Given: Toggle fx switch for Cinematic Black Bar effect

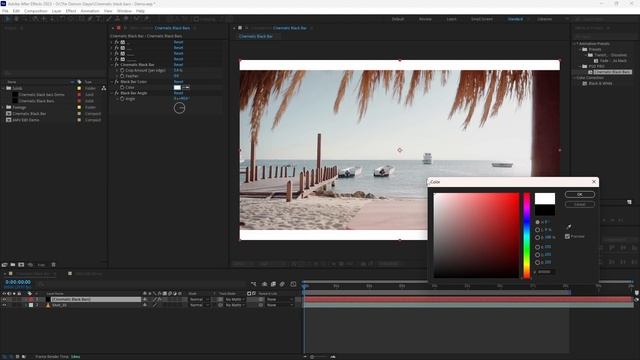Looking at the screenshot, I should [x=117, y=64].
